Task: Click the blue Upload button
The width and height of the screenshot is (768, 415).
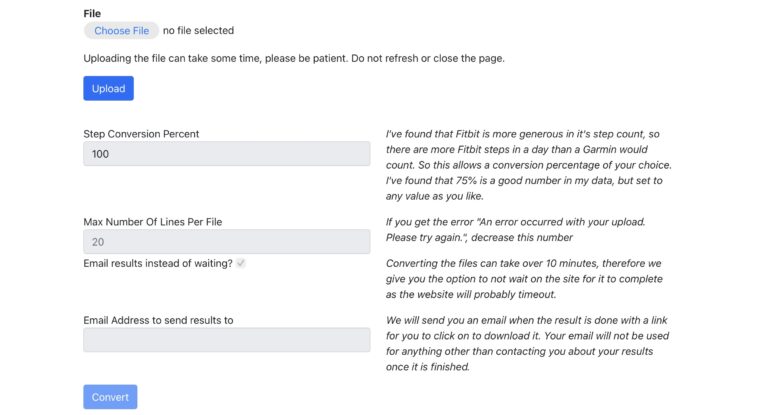Action: [108, 88]
